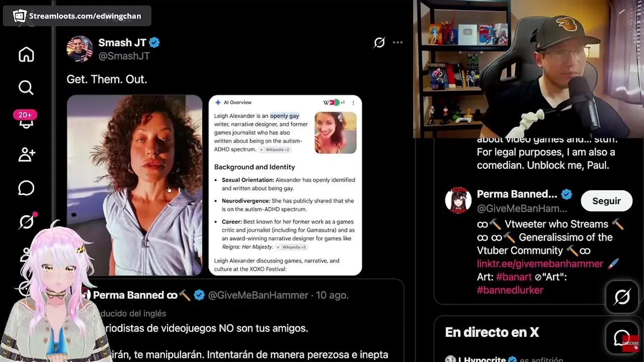Open "Perma Banned..." name in right panel

pyautogui.click(x=517, y=194)
